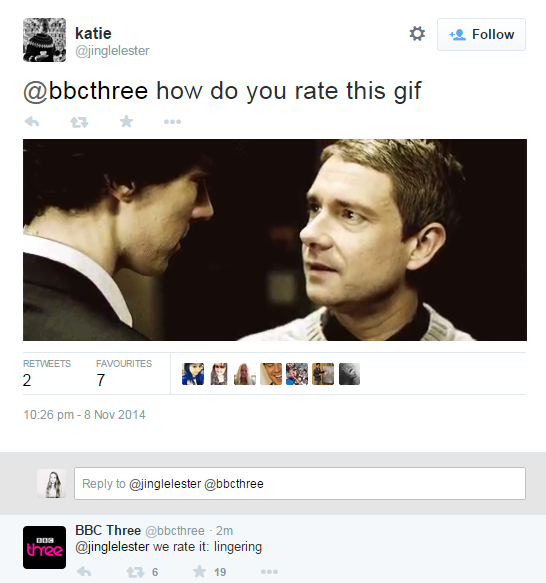This screenshot has width=546, height=583.
Task: Favourite the BBC Three reply star
Action: (x=200, y=571)
